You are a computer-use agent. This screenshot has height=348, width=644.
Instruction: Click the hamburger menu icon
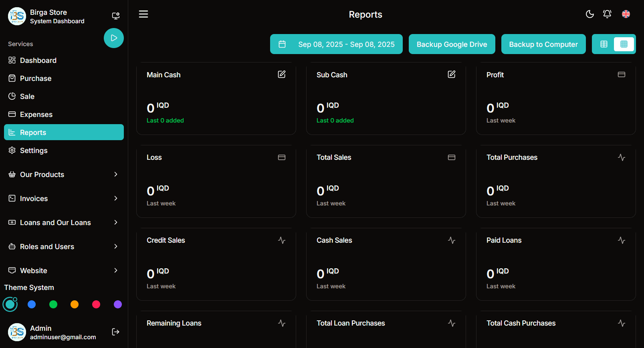(143, 14)
